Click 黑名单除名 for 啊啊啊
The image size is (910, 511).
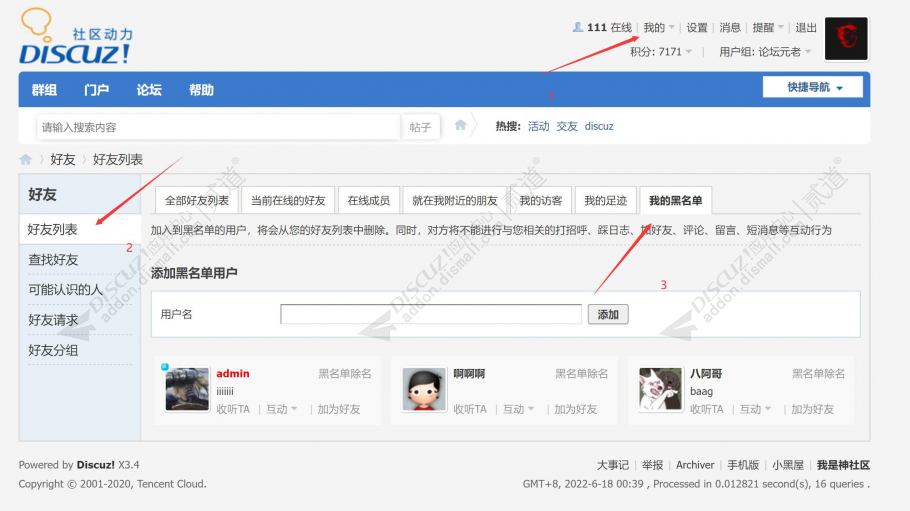point(582,373)
